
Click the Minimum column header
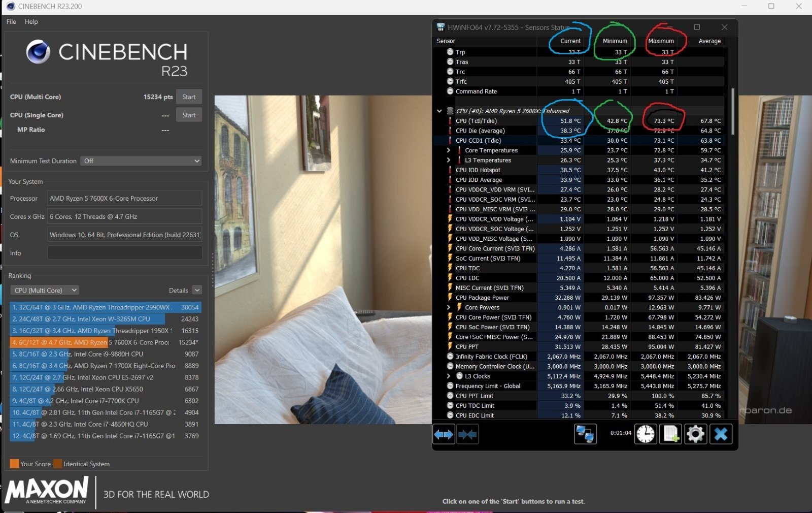coord(615,41)
